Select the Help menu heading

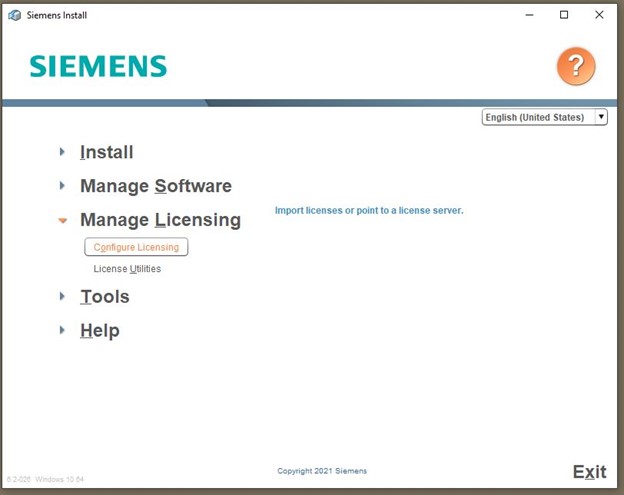100,331
